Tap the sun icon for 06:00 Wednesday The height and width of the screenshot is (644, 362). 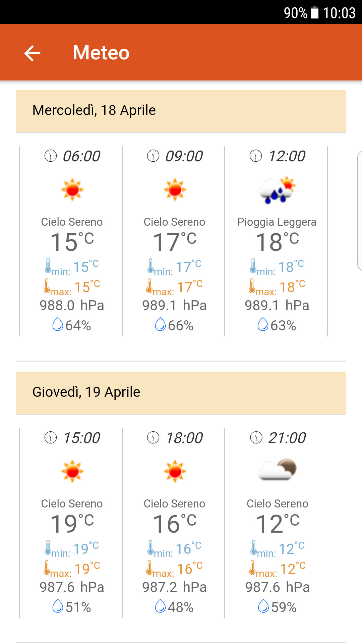72,190
